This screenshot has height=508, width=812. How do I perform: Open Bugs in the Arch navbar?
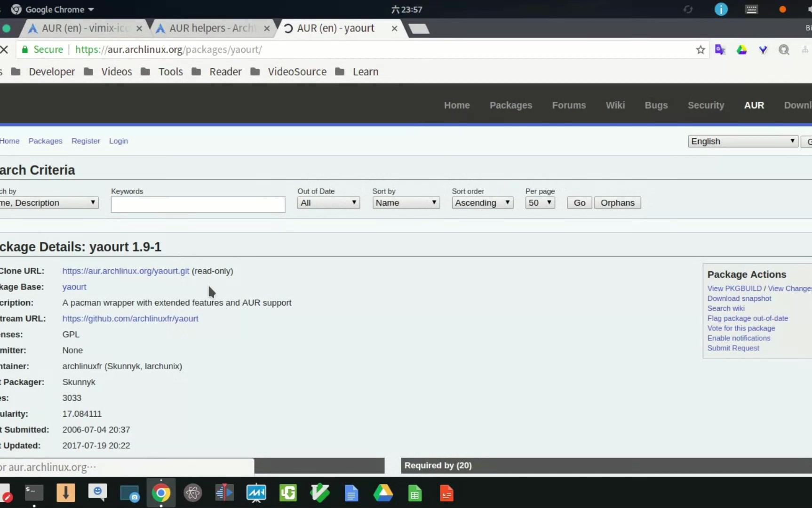click(656, 105)
